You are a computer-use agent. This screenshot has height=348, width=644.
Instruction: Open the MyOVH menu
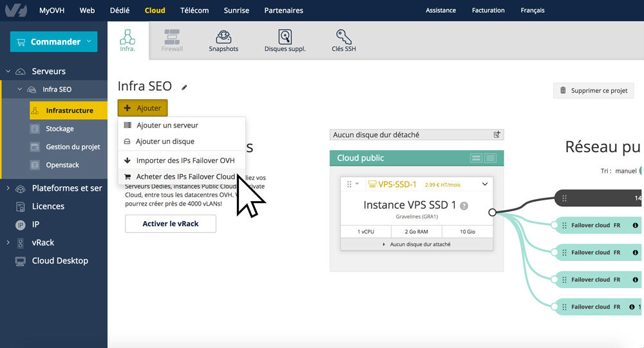(x=52, y=10)
